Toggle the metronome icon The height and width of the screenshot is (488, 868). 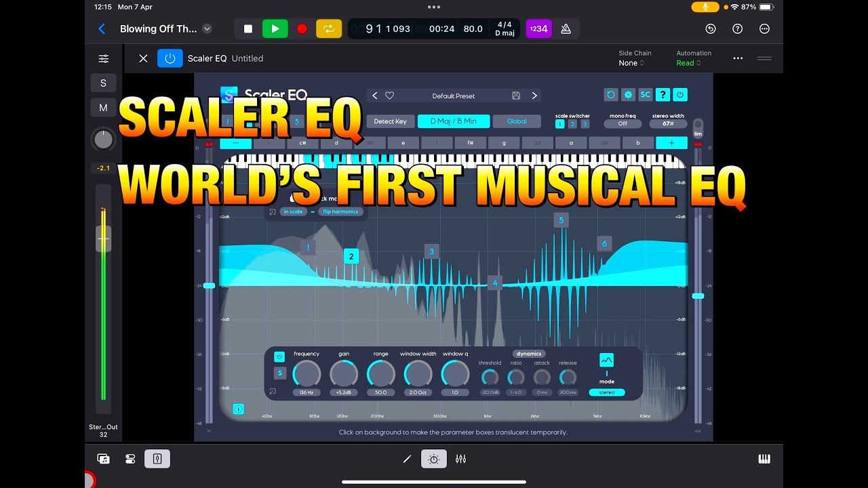[566, 28]
